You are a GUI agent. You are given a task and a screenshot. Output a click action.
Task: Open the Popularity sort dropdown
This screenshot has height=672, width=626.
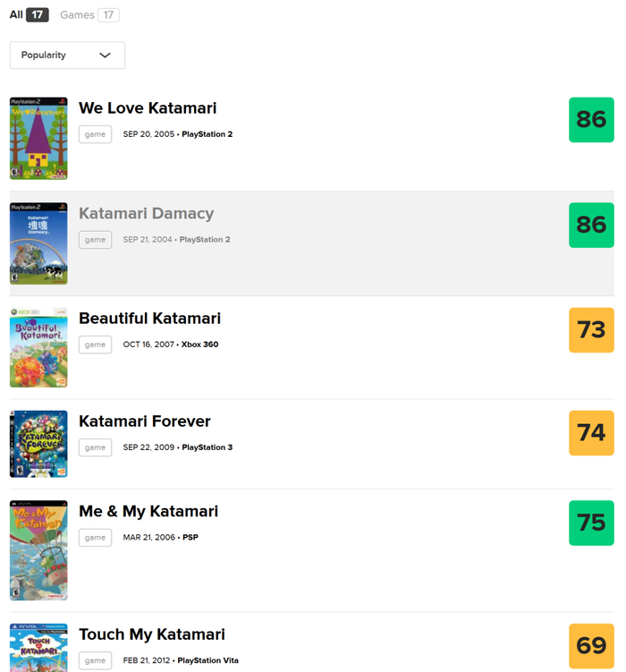pos(67,55)
